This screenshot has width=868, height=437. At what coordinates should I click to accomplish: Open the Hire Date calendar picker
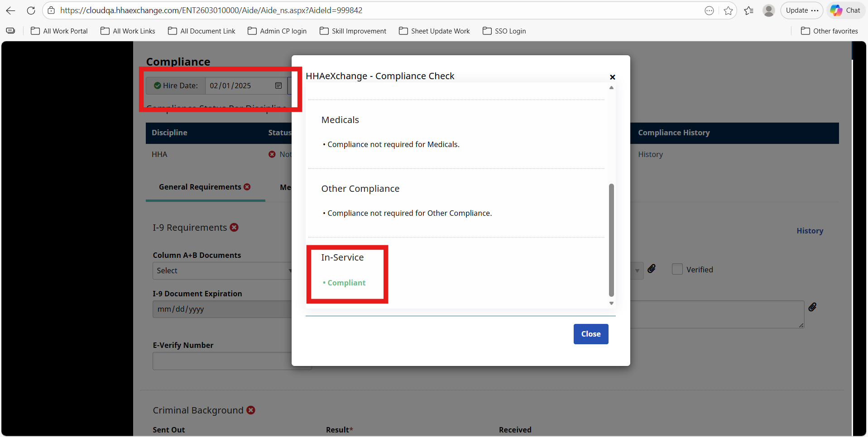click(278, 86)
